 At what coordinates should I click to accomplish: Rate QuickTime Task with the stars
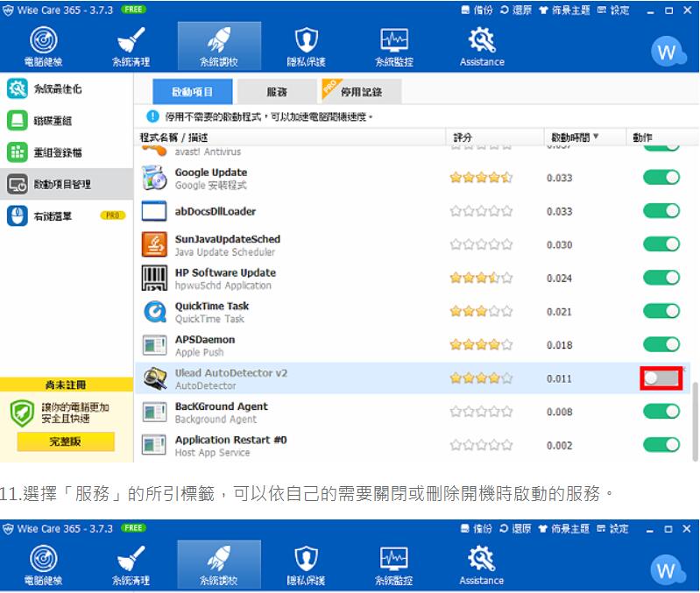point(481,312)
